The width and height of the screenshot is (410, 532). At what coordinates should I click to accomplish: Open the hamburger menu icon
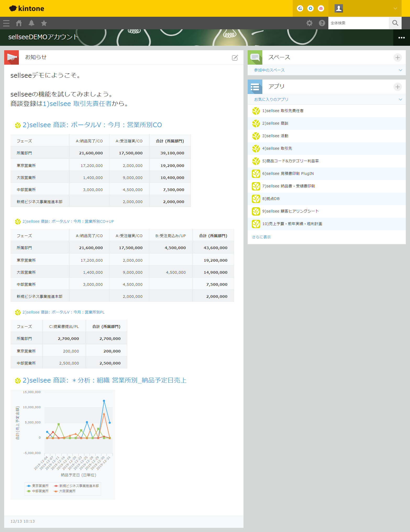click(6, 23)
